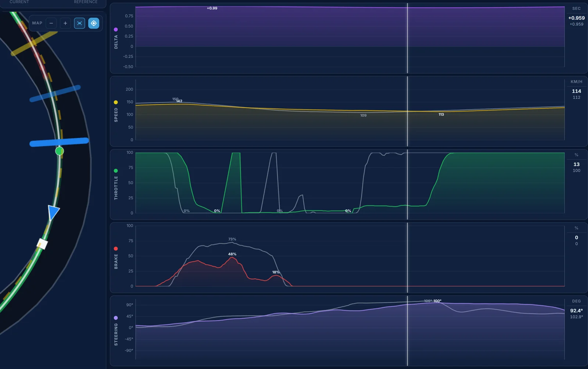The image size is (588, 369).
Task: Click the 48% brake peak label
Action: pyautogui.click(x=232, y=254)
